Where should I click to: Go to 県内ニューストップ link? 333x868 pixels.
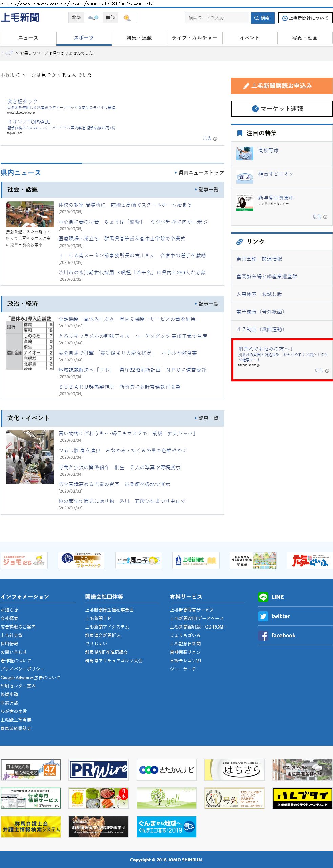200,173
